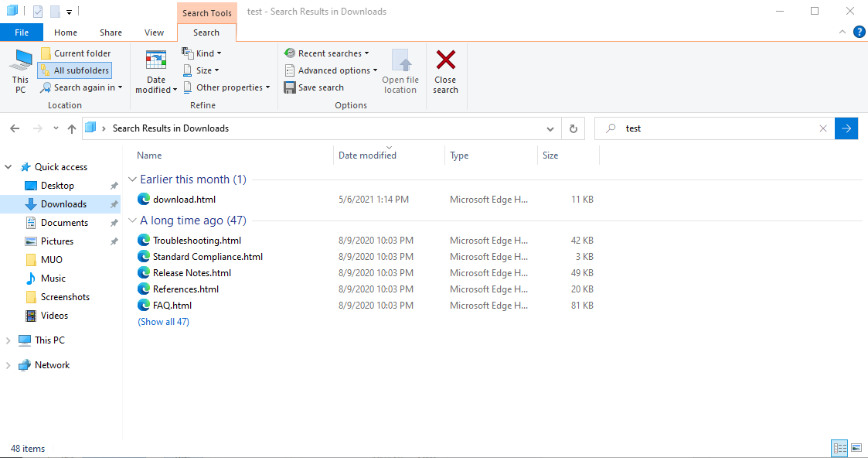Screen dimensions: 868x458
Task: Select Release Notes.html file
Action: [x=192, y=272]
